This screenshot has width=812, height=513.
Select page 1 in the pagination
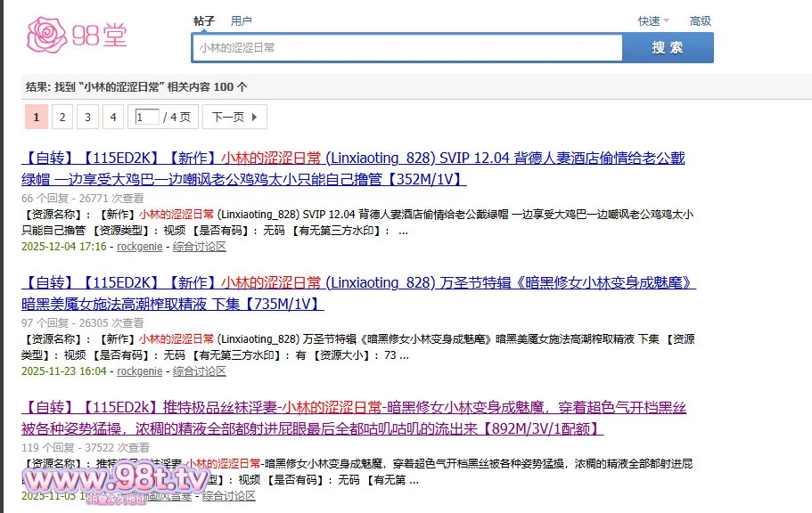36,117
